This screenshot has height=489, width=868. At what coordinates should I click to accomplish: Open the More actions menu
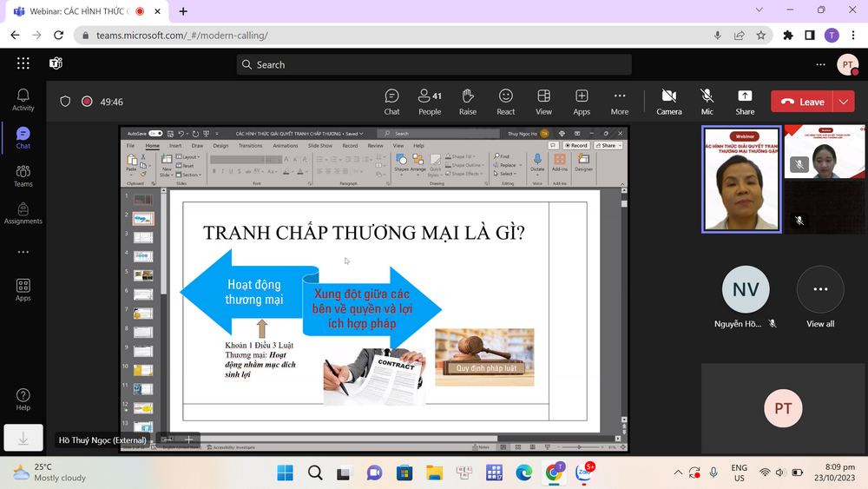(620, 101)
